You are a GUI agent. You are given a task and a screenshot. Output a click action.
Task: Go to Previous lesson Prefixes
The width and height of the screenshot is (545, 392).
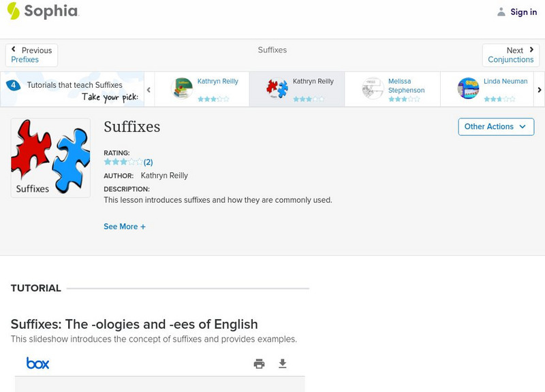[31, 54]
